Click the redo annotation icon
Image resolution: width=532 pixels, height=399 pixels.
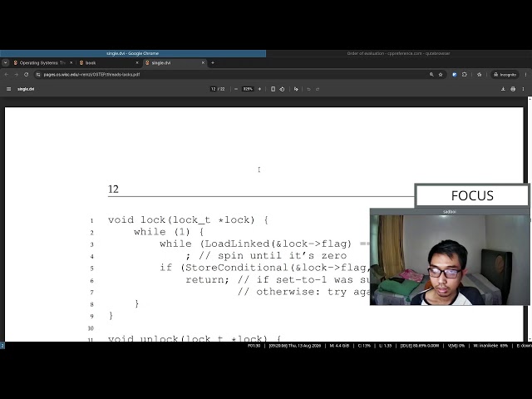click(x=318, y=89)
